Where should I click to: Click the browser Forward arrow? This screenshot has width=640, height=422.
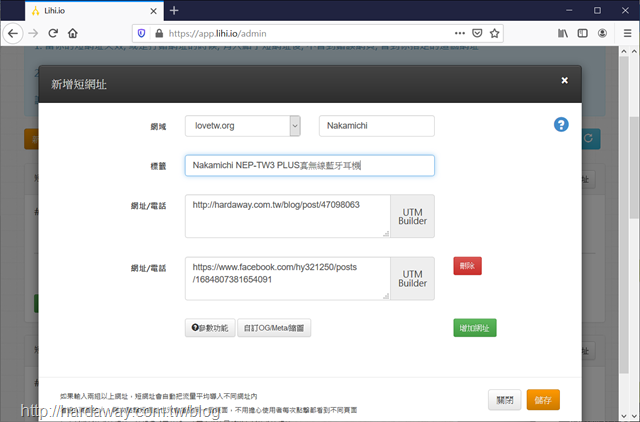point(33,33)
